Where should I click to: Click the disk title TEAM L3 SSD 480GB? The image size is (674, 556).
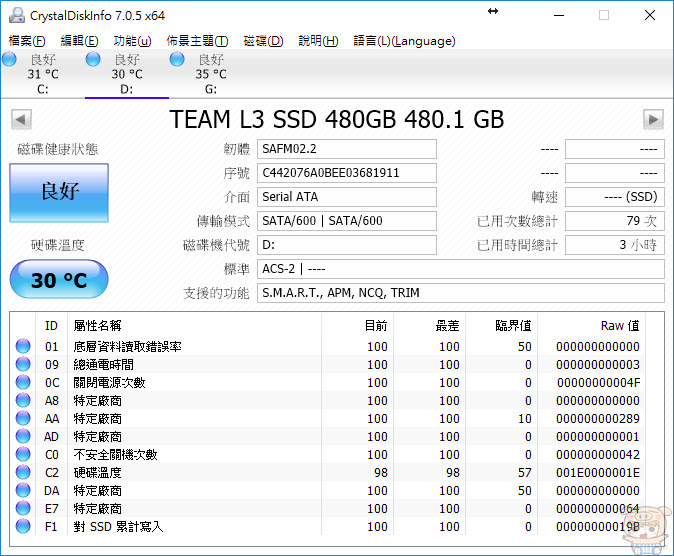click(337, 120)
